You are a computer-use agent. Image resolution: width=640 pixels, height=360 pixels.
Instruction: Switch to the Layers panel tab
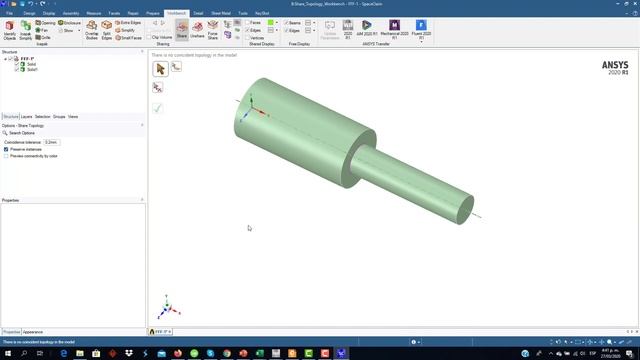(27, 117)
